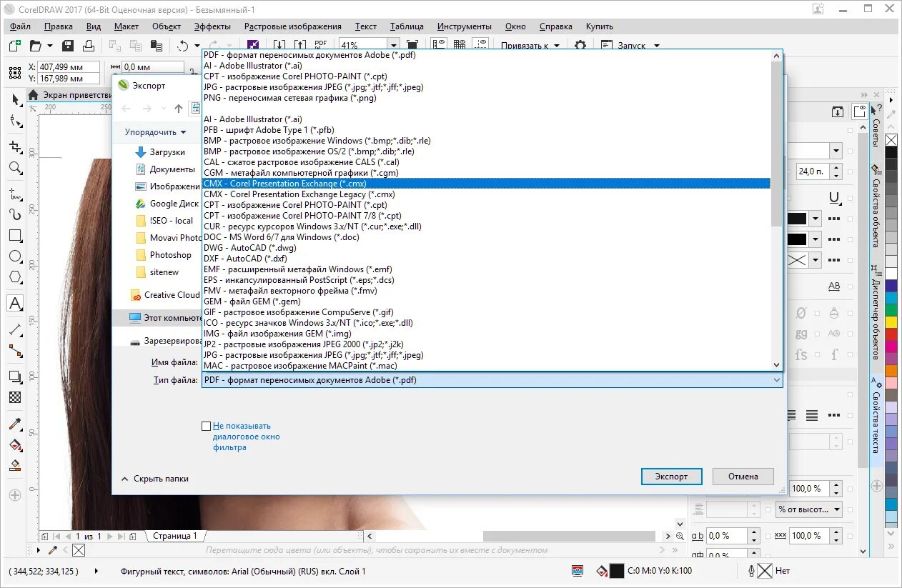Toggle small checkbox beside 'AB' caps icon

coord(850,286)
